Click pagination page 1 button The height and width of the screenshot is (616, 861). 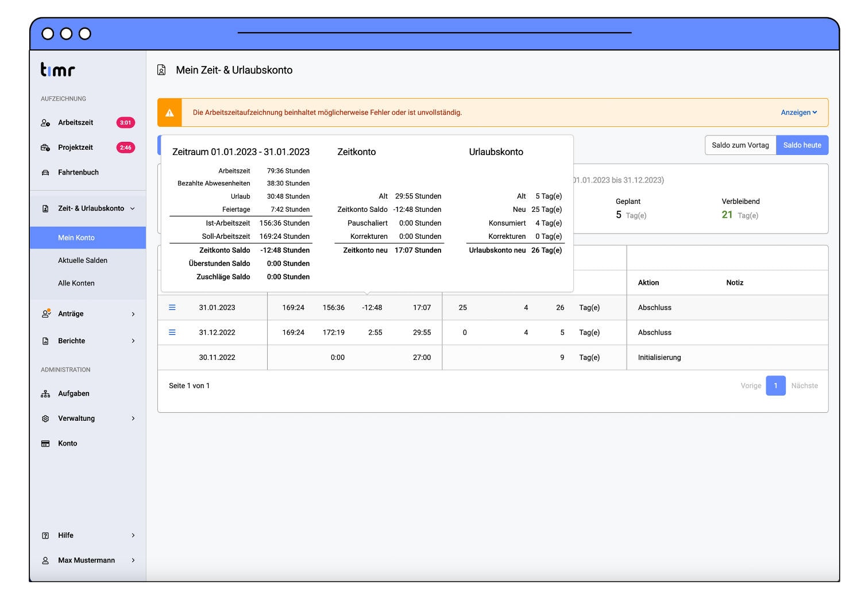click(775, 386)
